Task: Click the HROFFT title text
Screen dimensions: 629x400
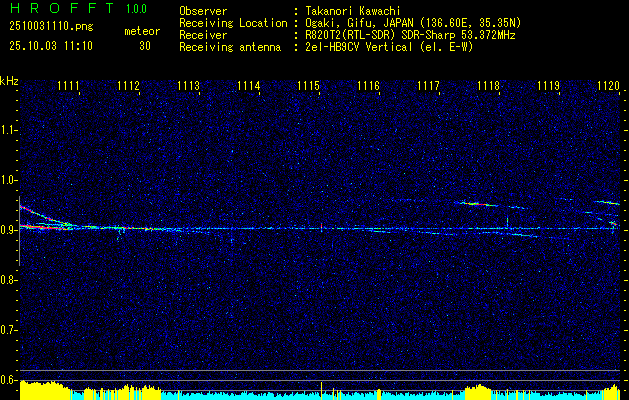Action: [62, 8]
